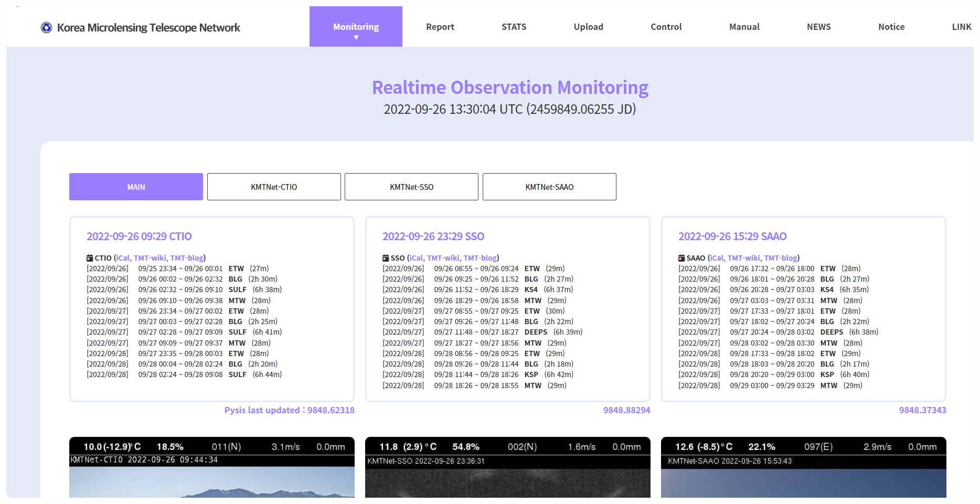The width and height of the screenshot is (980, 504).
Task: Go to the Upload menu item
Action: [x=588, y=27]
